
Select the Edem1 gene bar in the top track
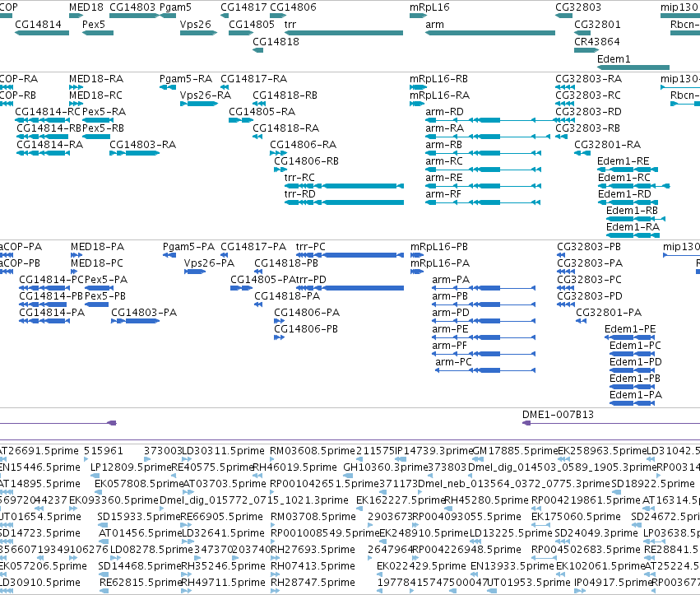[x=633, y=67]
